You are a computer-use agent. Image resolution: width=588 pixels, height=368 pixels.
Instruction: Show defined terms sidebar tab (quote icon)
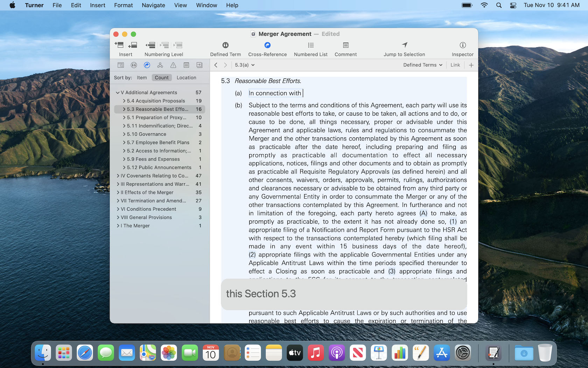pos(134,65)
